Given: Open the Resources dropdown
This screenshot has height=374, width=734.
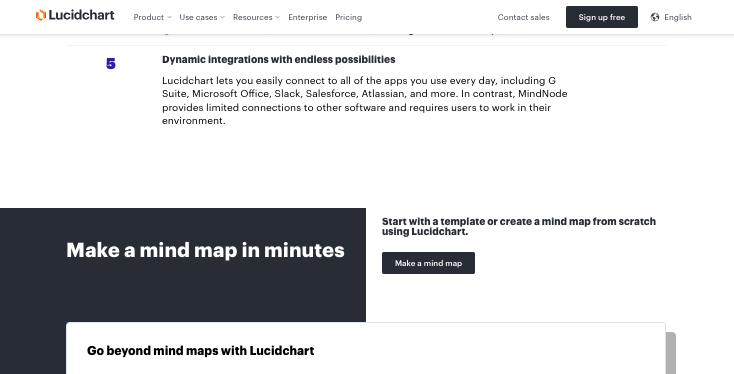Looking at the screenshot, I should click(256, 17).
